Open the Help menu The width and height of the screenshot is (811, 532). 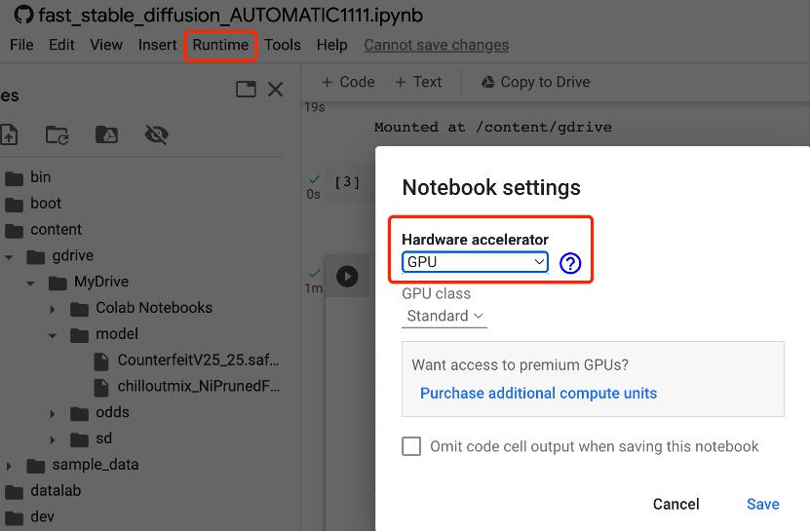331,45
